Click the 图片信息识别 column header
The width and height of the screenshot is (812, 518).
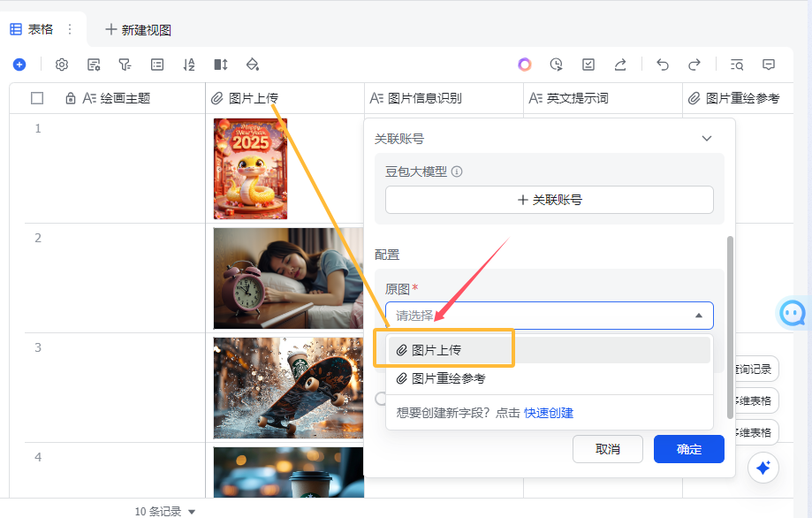444,98
